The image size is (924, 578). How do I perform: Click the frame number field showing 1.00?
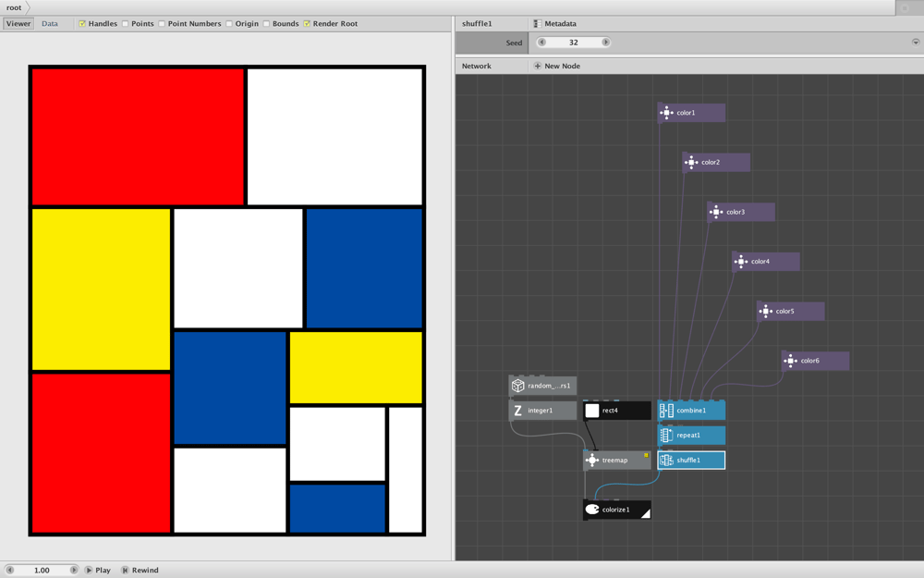42,571
